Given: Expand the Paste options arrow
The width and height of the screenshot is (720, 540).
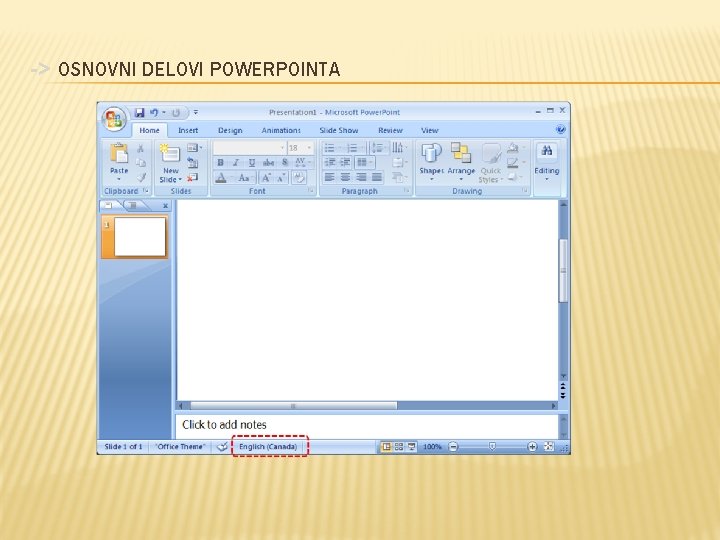Looking at the screenshot, I should (119, 179).
